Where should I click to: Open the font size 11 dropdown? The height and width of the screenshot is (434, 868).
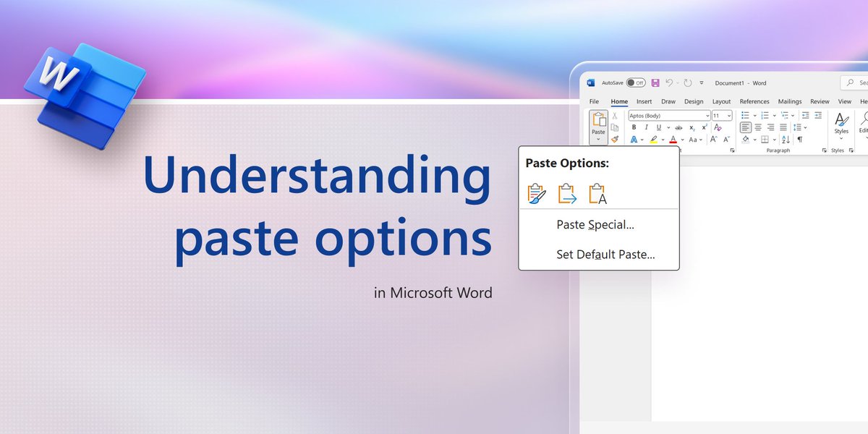(x=728, y=116)
